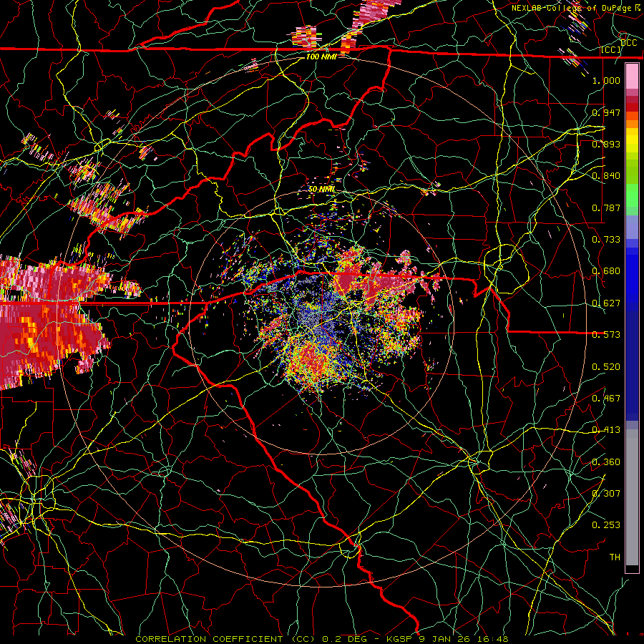Viewport: 644px width, 644px height.
Task: Click the 0.307 scale value
Action: pyautogui.click(x=606, y=493)
